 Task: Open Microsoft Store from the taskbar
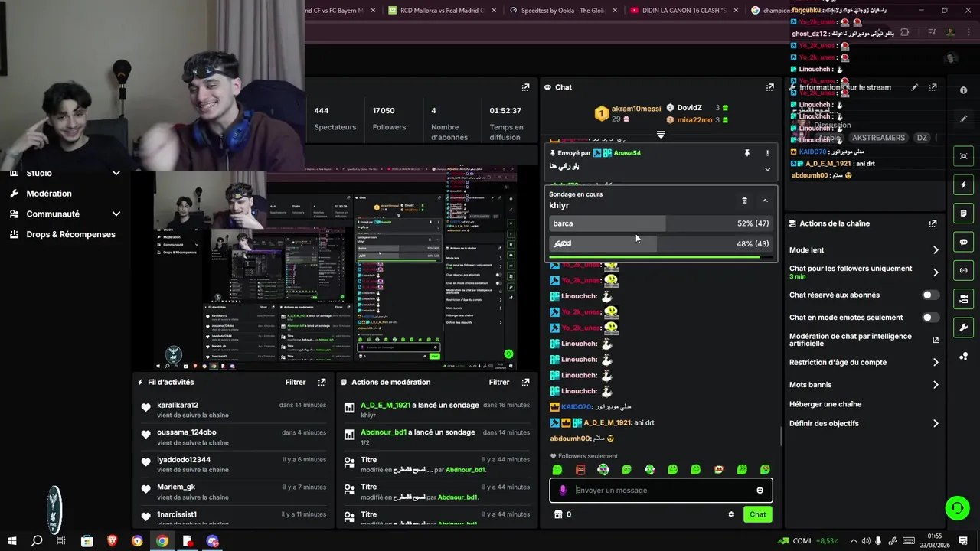[87, 540]
